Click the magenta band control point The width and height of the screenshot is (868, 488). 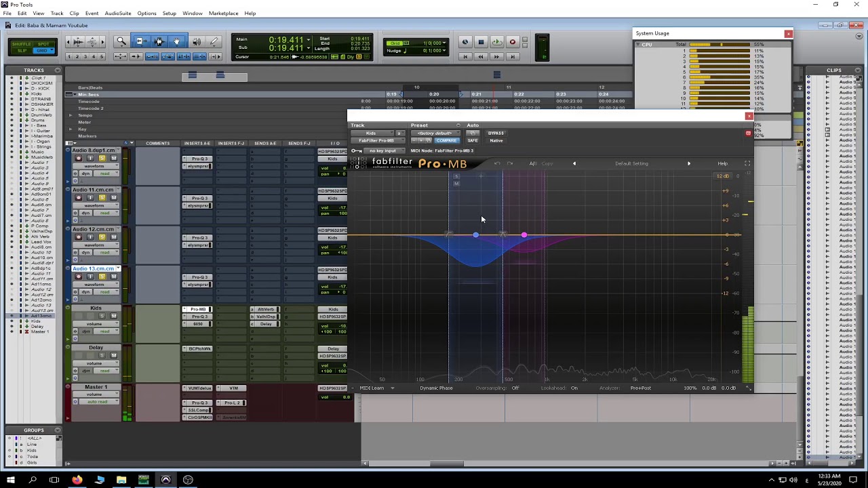[x=524, y=235]
